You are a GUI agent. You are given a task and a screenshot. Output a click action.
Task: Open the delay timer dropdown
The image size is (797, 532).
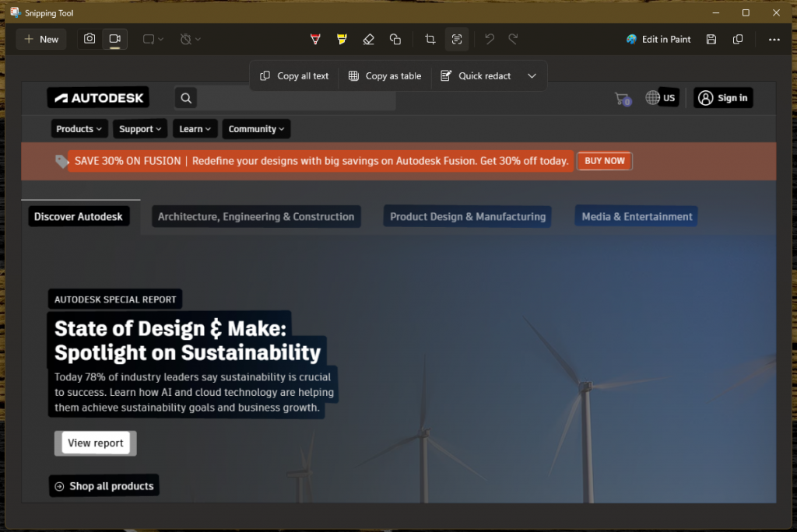pyautogui.click(x=191, y=39)
